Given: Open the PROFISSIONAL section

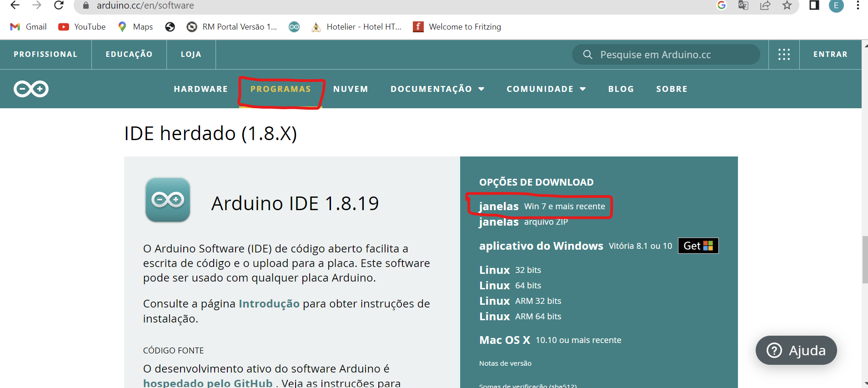Looking at the screenshot, I should (45, 54).
